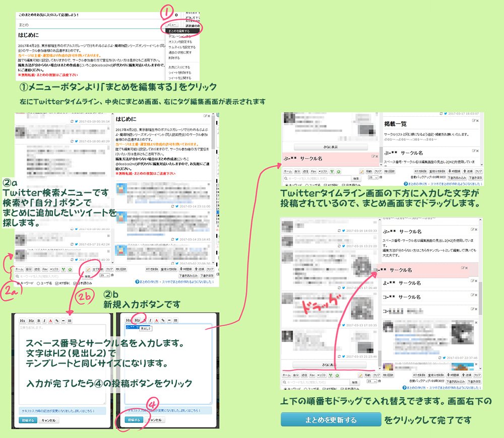Click まとめの作り方 help link, top-right screenshot
The height and width of the screenshot is (438, 504).
(417, 184)
